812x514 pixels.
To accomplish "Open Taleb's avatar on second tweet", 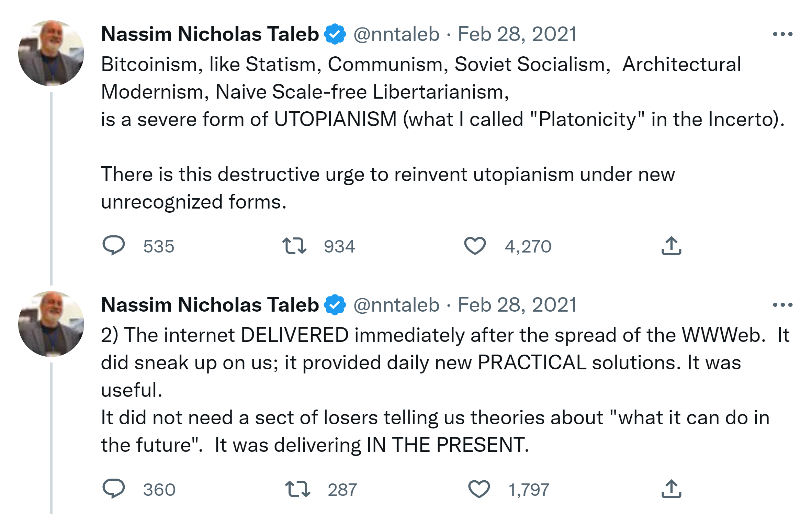I will tap(51, 324).
